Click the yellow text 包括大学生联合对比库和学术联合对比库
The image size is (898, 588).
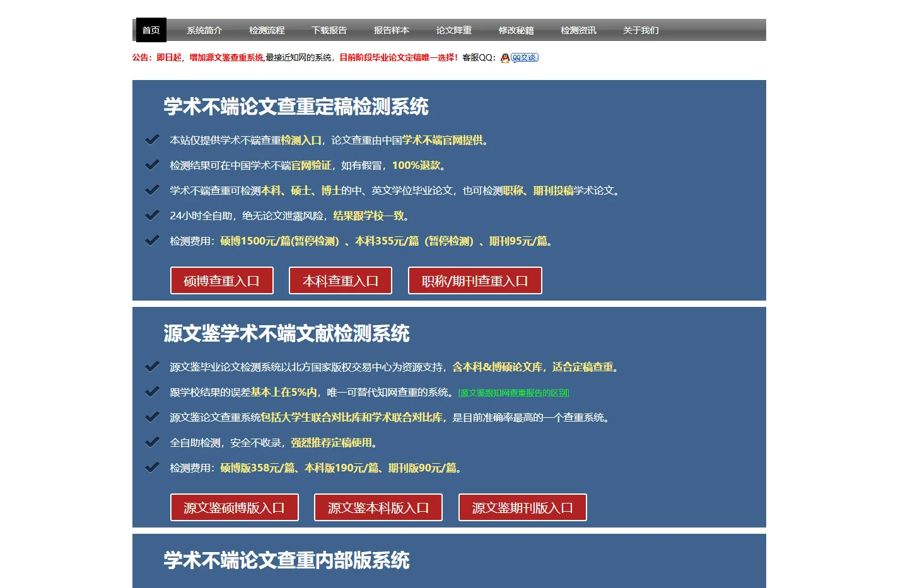click(352, 417)
